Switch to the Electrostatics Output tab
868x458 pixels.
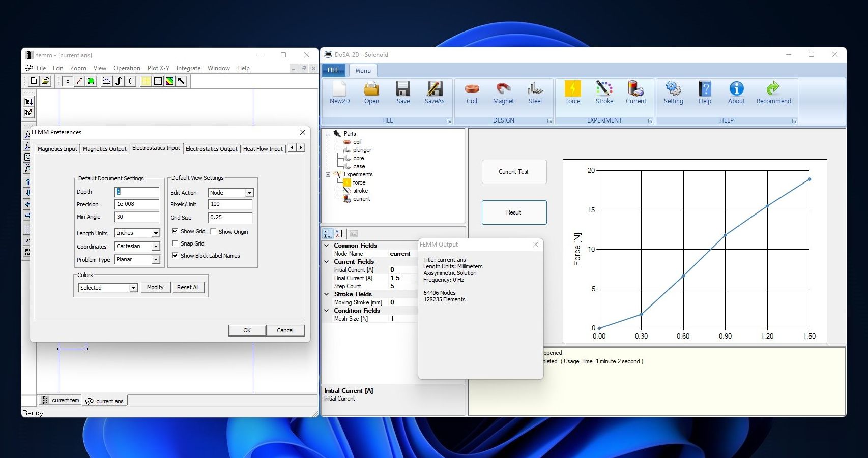click(212, 149)
